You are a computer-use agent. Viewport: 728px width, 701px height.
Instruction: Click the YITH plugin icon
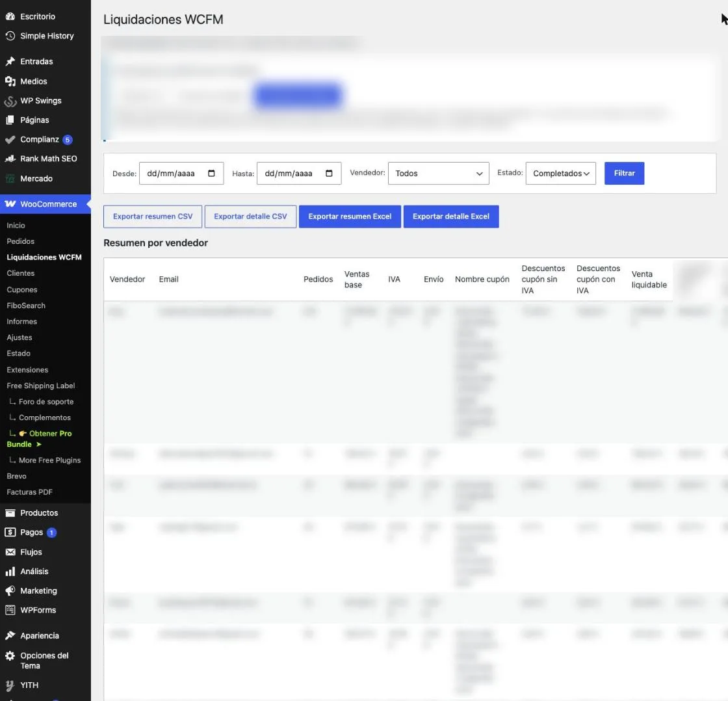coord(10,685)
